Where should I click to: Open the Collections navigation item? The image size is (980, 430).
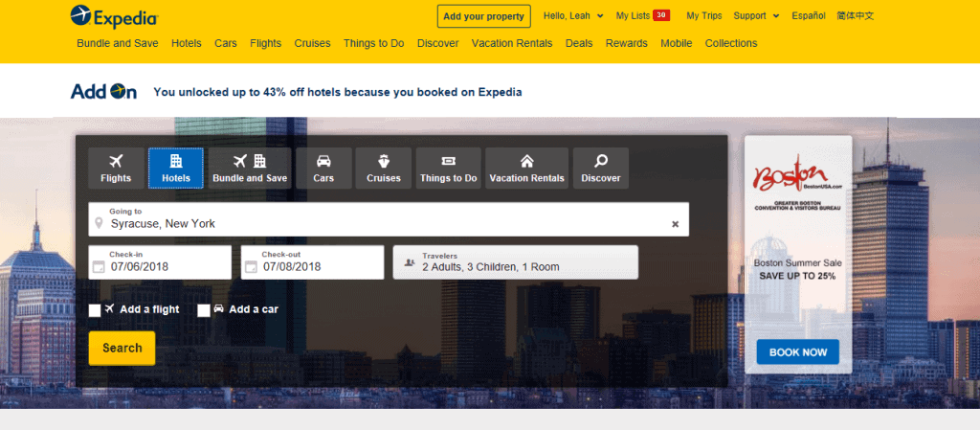731,43
